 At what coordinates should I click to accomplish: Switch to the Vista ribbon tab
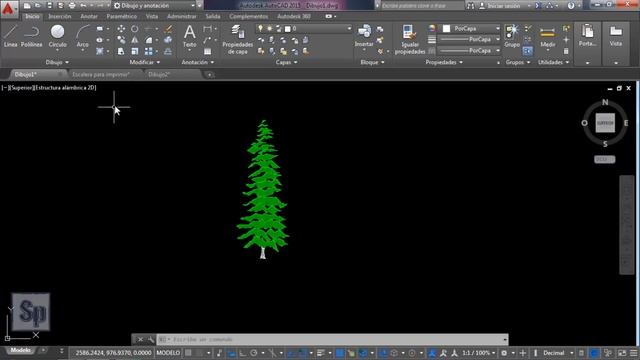pyautogui.click(x=152, y=16)
